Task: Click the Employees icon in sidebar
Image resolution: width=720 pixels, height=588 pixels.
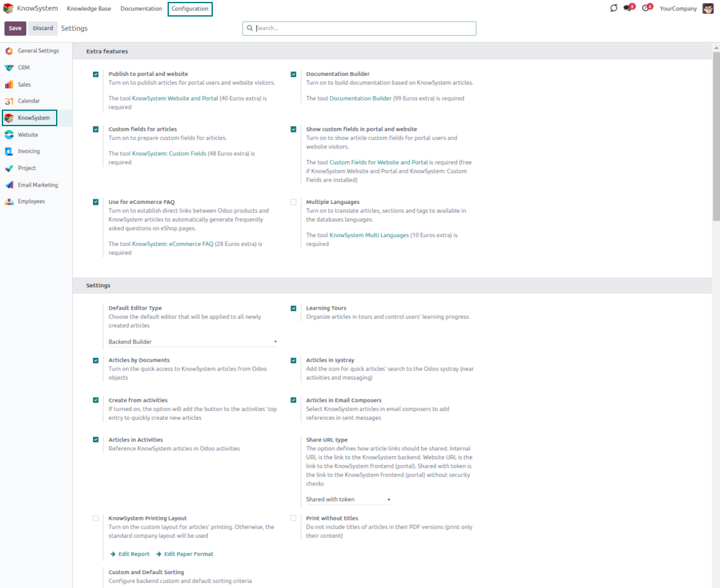Action: 9,202
